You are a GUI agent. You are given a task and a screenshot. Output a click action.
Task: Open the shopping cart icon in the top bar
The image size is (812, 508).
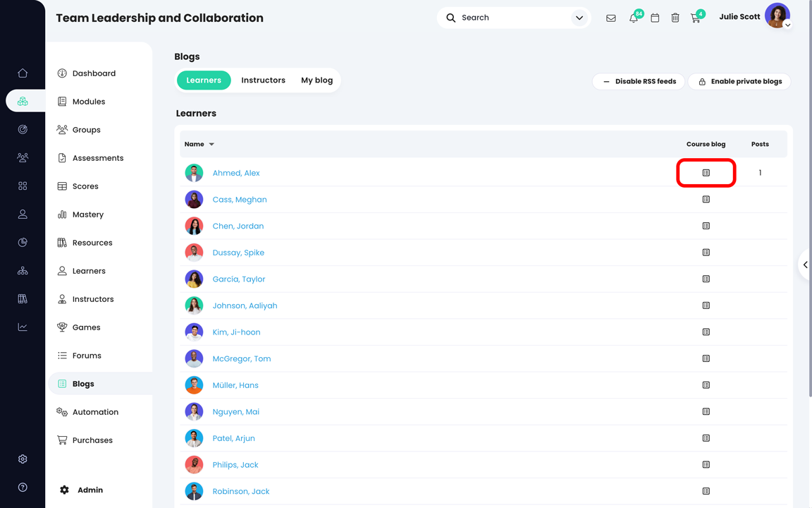696,18
